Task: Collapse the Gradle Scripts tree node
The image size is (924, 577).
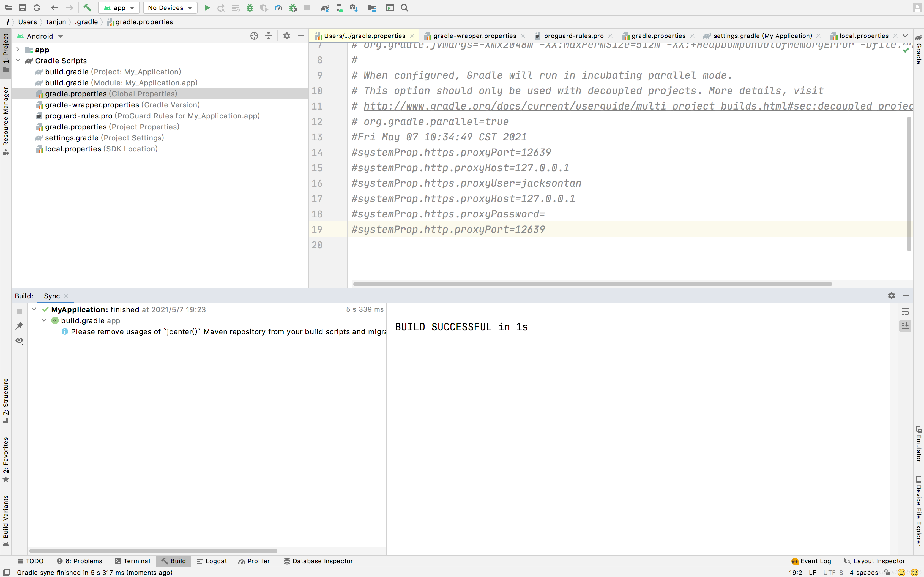Action: pos(18,61)
